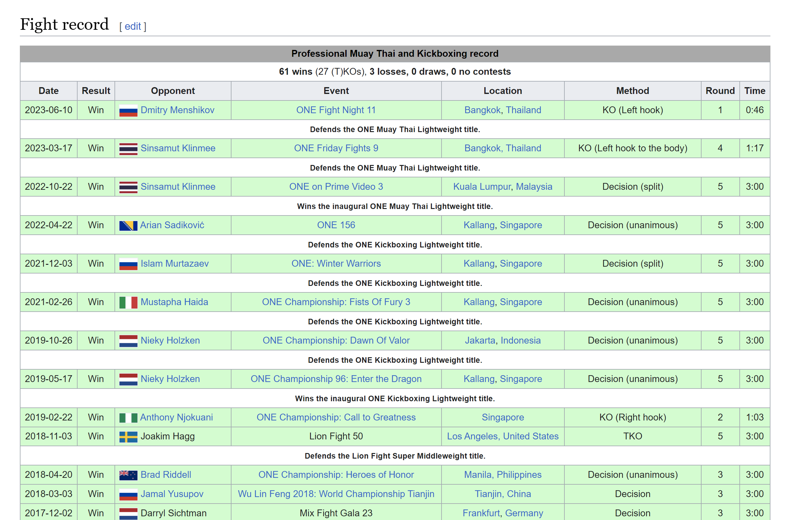
Task: Open Brad Riddell's page
Action: [x=166, y=475]
